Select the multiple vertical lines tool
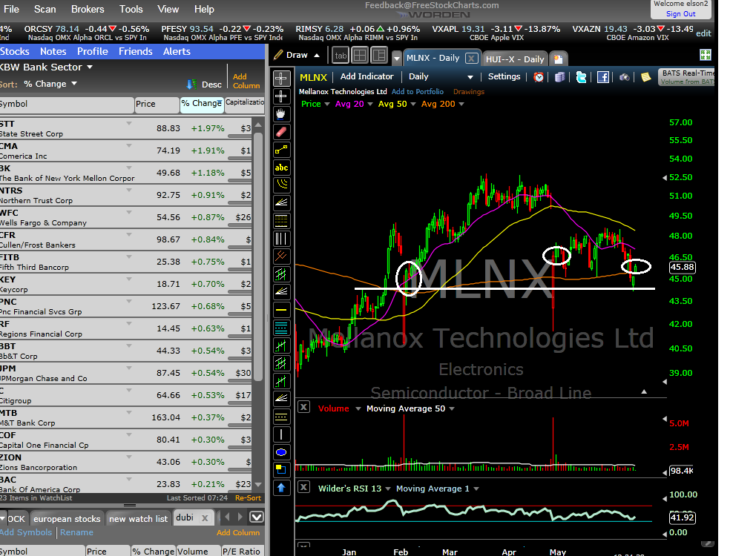The width and height of the screenshot is (756, 556). click(x=281, y=239)
